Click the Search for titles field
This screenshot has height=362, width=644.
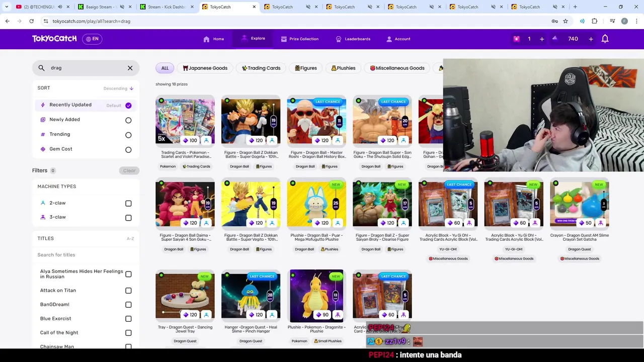86,255
